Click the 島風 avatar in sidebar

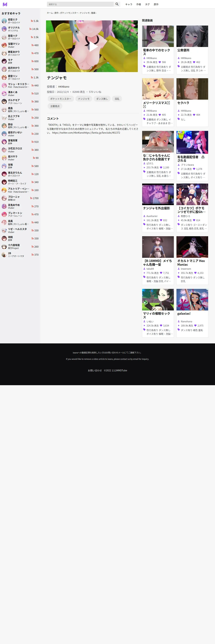(x=4, y=222)
